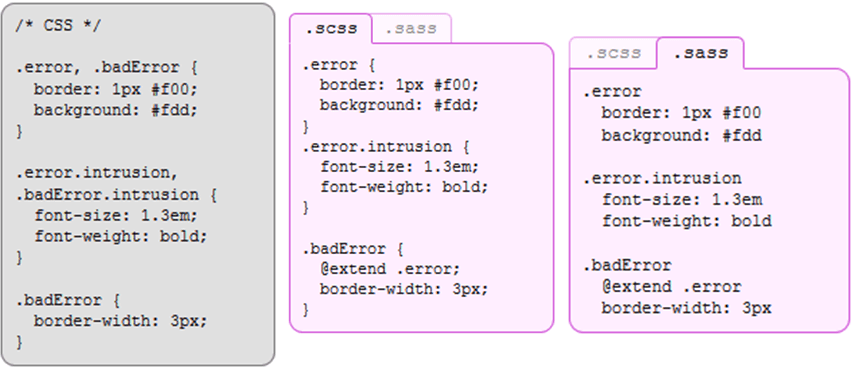Click '.badError' selector in the sass panel
Viewport: 857px width, 373px height.
click(627, 266)
